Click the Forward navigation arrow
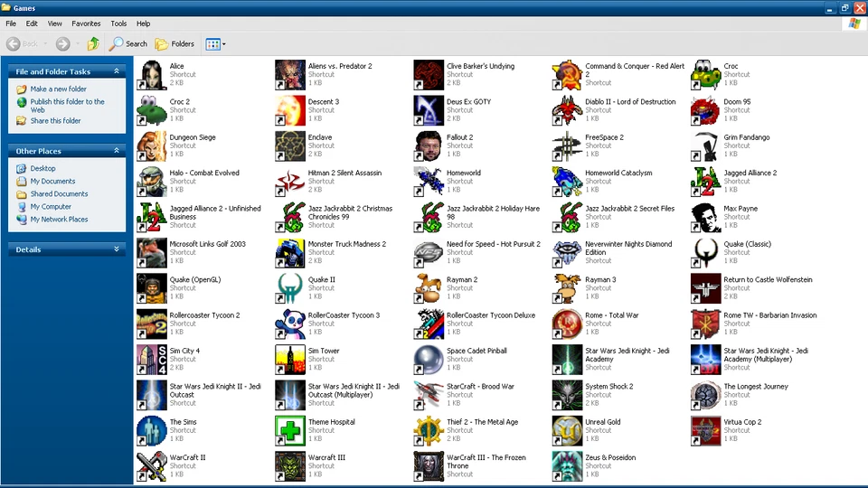Image resolution: width=868 pixels, height=488 pixels. pos(62,43)
